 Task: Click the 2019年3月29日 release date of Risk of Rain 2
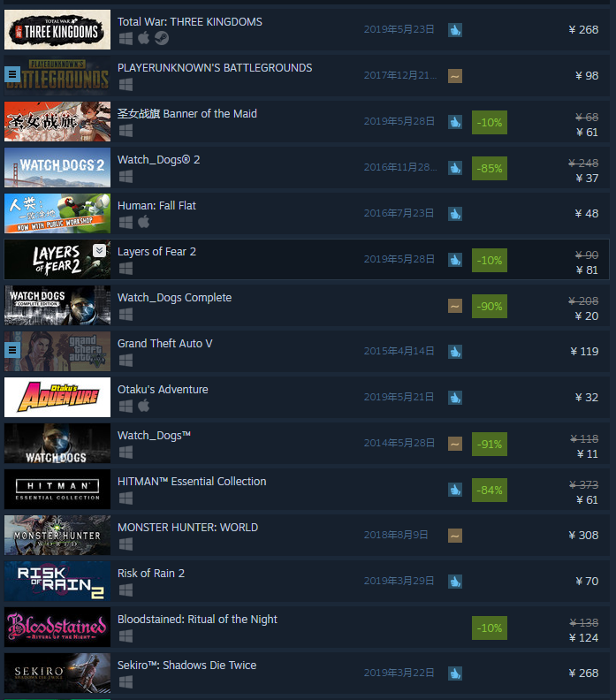tap(399, 581)
